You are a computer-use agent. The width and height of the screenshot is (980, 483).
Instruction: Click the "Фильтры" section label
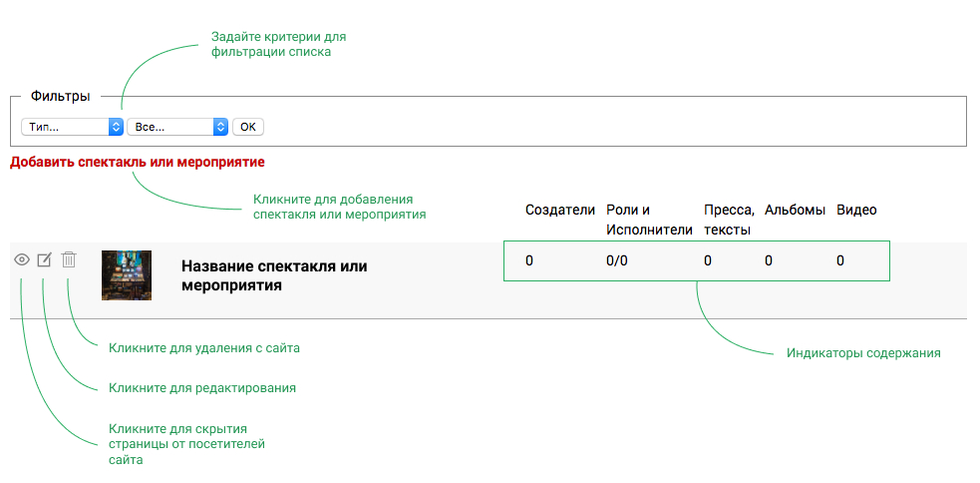pyautogui.click(x=61, y=97)
